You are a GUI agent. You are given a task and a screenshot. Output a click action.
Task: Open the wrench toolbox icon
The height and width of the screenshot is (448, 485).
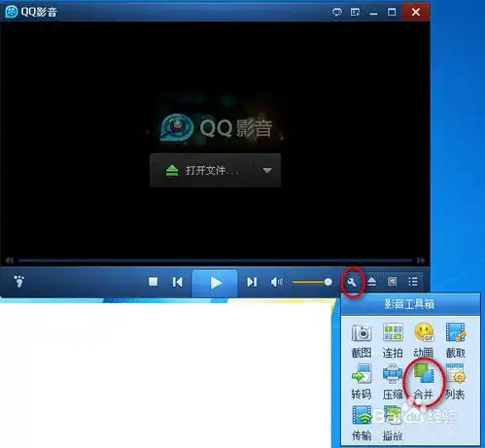point(352,283)
